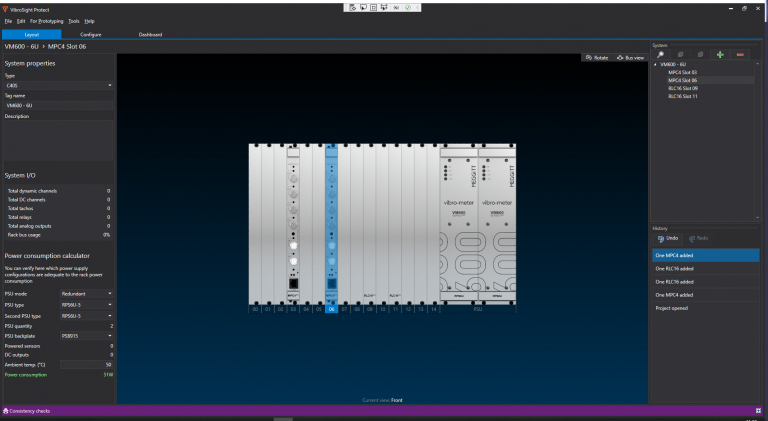This screenshot has height=421, width=768.
Task: Expand the PSU backplate dropdown
Action: (x=86, y=335)
